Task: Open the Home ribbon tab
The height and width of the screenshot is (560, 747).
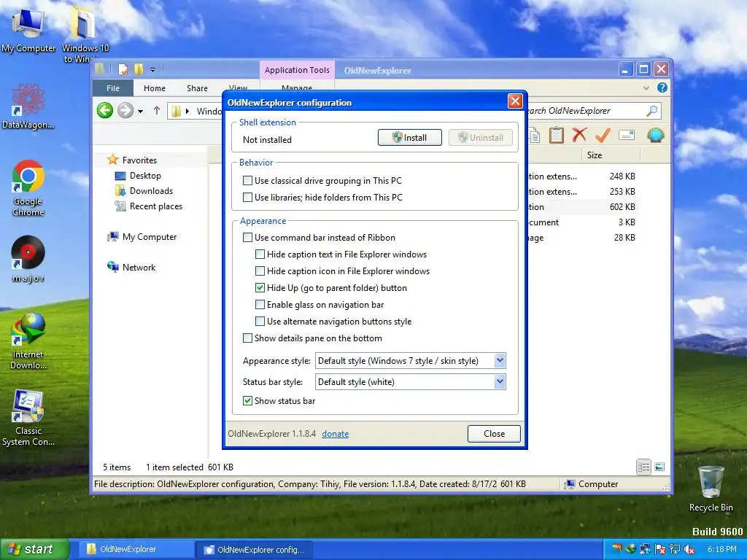Action: click(x=155, y=88)
